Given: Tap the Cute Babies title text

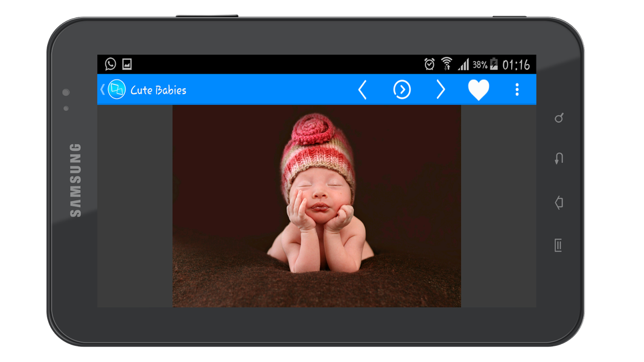Looking at the screenshot, I should point(158,91).
